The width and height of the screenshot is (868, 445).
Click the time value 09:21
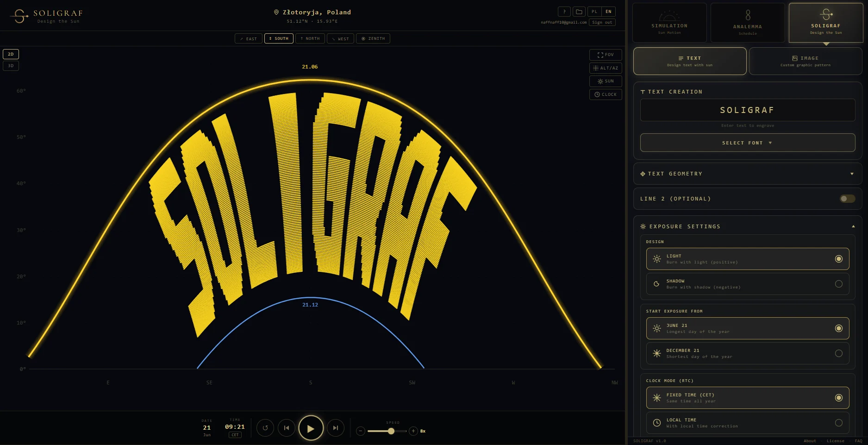[235, 427]
